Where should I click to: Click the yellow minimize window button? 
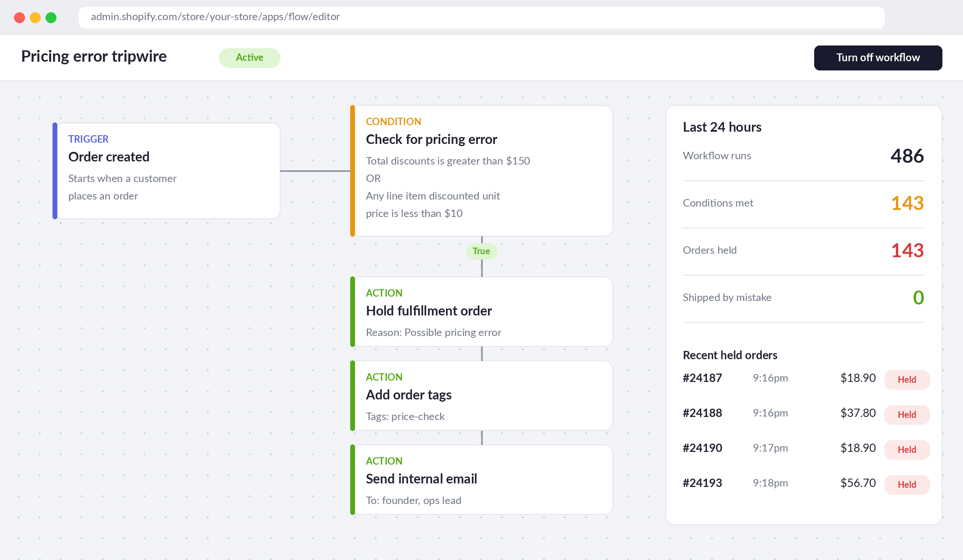pyautogui.click(x=35, y=17)
